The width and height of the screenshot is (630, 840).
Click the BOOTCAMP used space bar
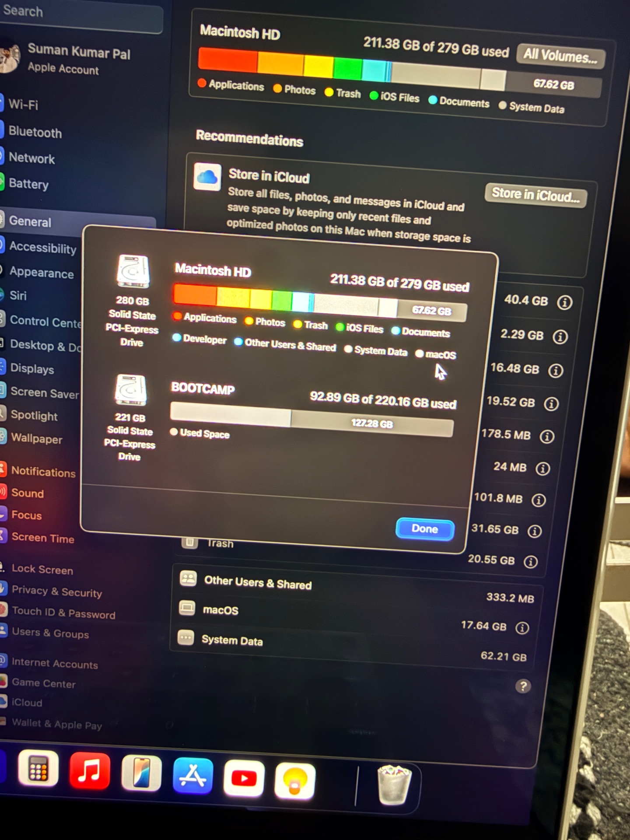coord(231,413)
